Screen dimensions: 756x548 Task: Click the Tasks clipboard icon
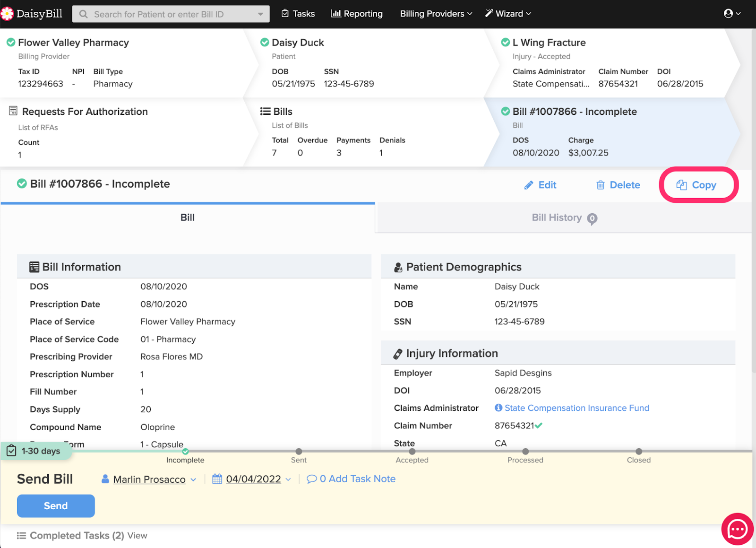pyautogui.click(x=285, y=14)
